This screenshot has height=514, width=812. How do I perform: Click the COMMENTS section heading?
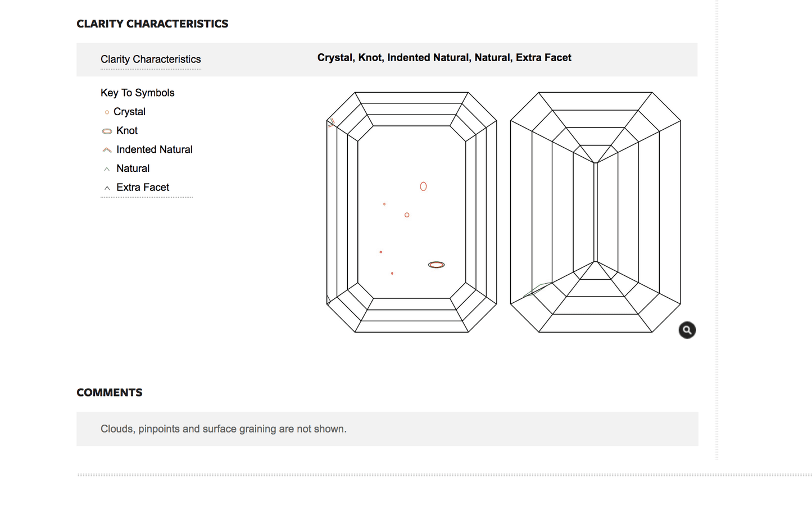[110, 393]
